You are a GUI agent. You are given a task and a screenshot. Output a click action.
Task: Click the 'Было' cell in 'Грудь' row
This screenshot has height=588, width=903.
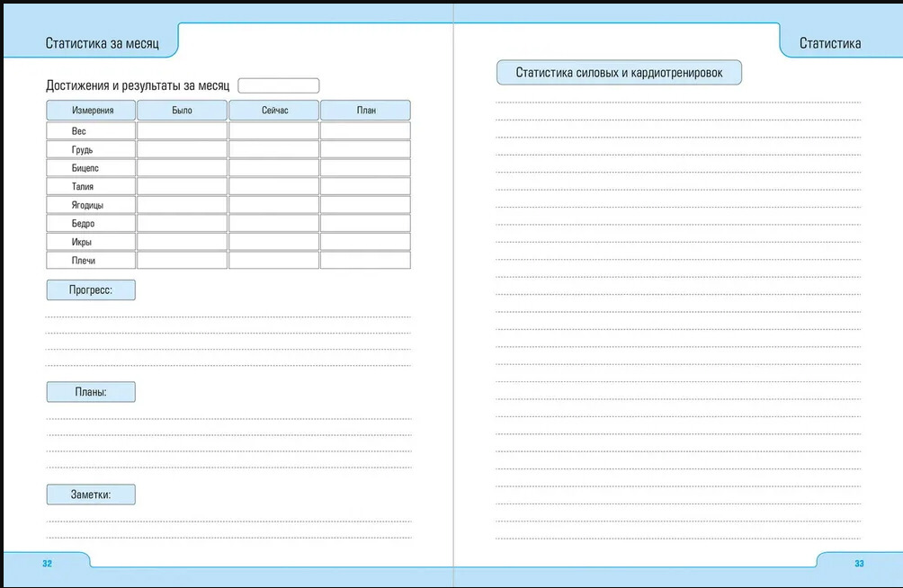point(182,150)
